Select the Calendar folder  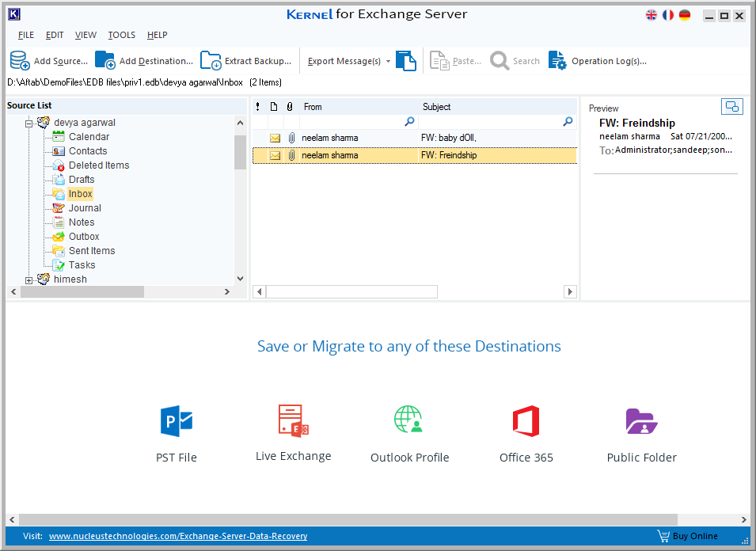pyautogui.click(x=89, y=137)
